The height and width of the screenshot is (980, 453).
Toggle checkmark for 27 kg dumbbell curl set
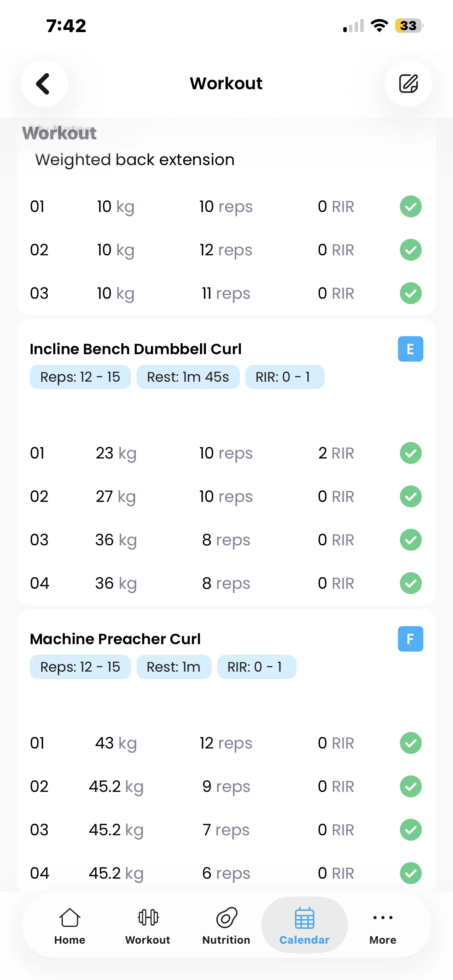click(410, 496)
